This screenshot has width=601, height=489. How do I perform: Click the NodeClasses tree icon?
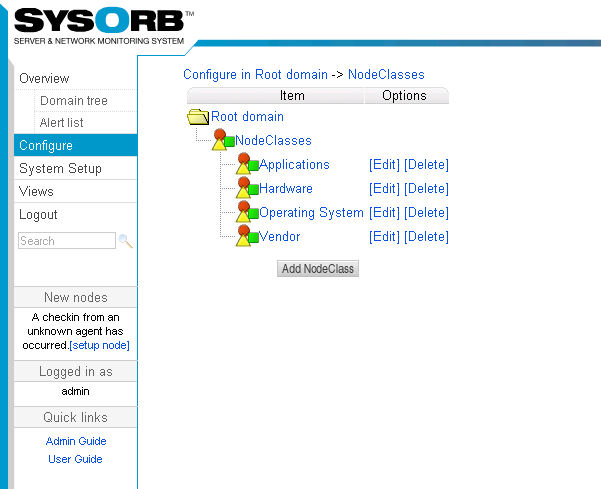[x=223, y=139]
